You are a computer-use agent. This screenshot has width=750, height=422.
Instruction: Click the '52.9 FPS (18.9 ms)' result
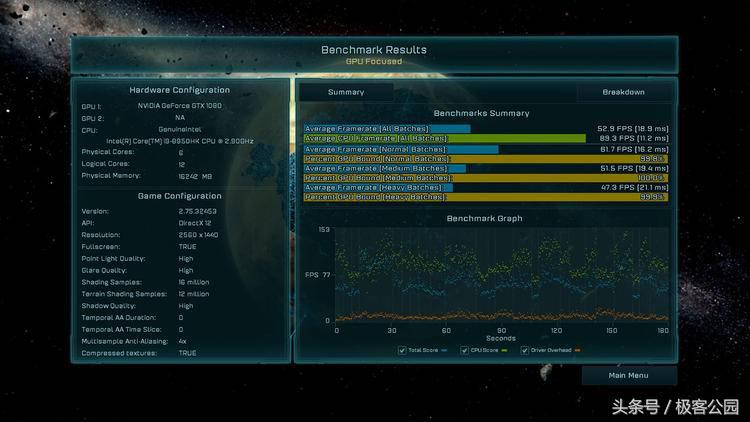click(x=633, y=129)
